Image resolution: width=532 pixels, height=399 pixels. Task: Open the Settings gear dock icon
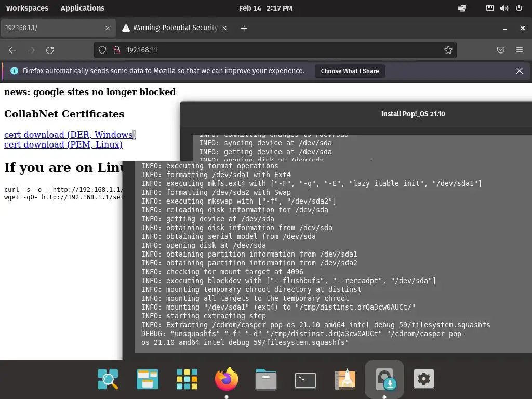click(x=424, y=379)
